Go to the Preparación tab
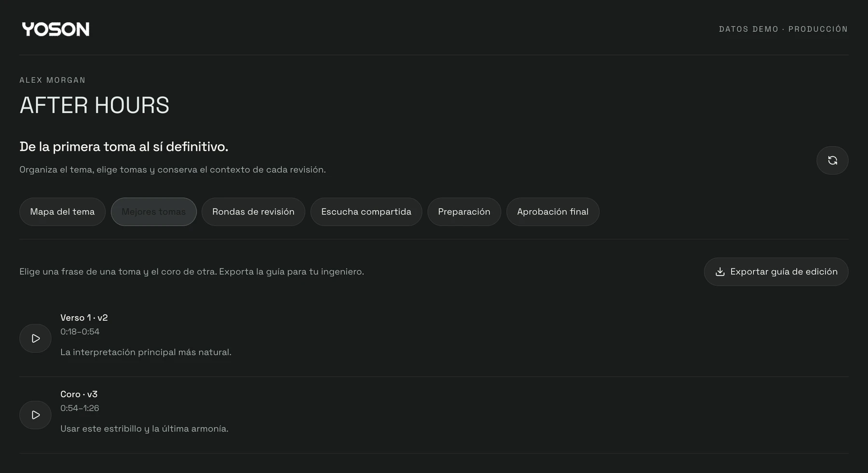 tap(464, 212)
